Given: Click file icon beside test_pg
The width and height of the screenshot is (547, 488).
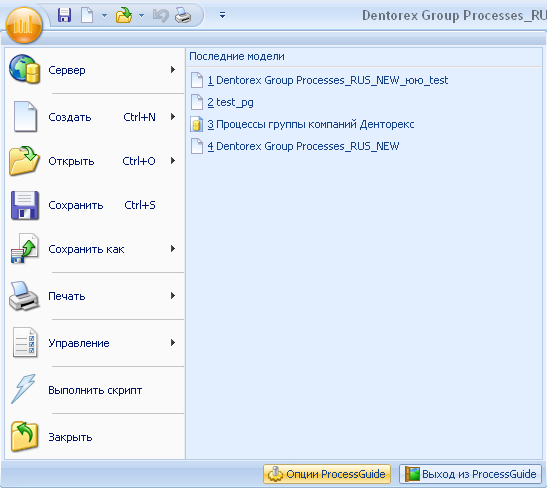Looking at the screenshot, I should coord(197,102).
